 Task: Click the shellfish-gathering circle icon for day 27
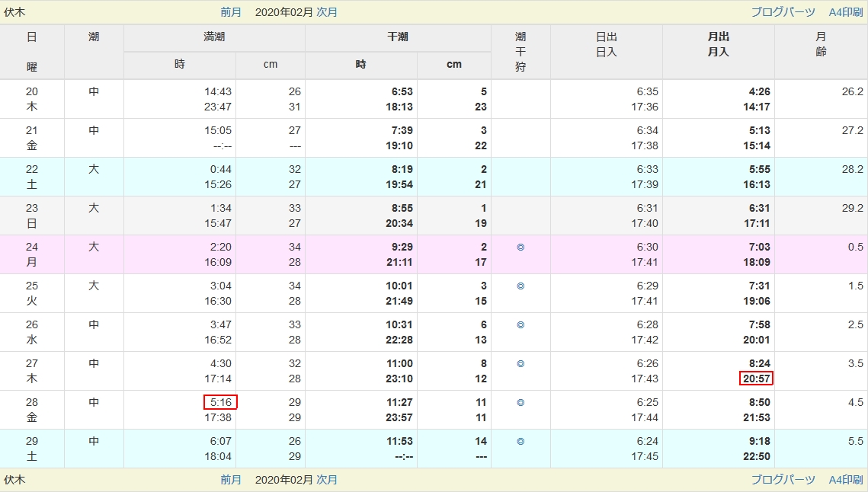click(x=520, y=363)
